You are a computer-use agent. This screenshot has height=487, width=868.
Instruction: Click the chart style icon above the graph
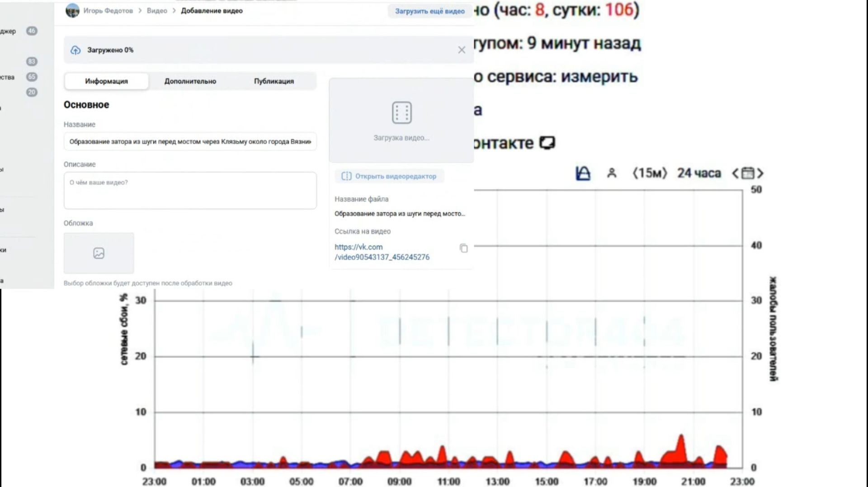(583, 173)
